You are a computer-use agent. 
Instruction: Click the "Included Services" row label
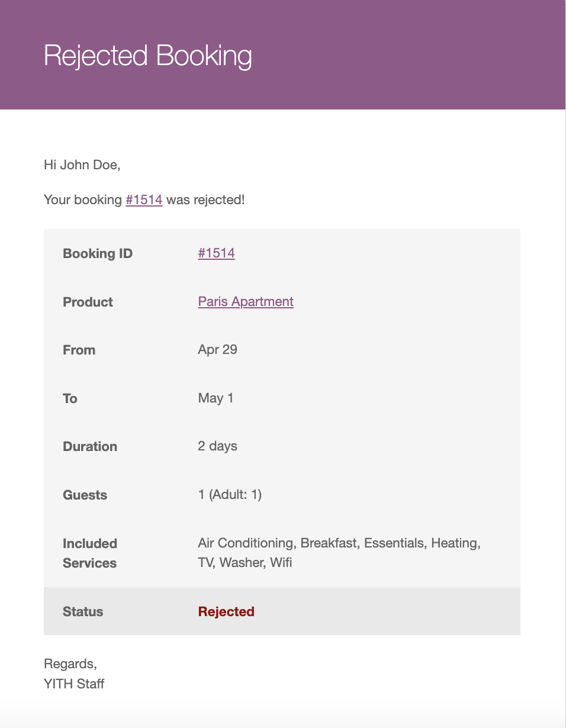tap(90, 553)
